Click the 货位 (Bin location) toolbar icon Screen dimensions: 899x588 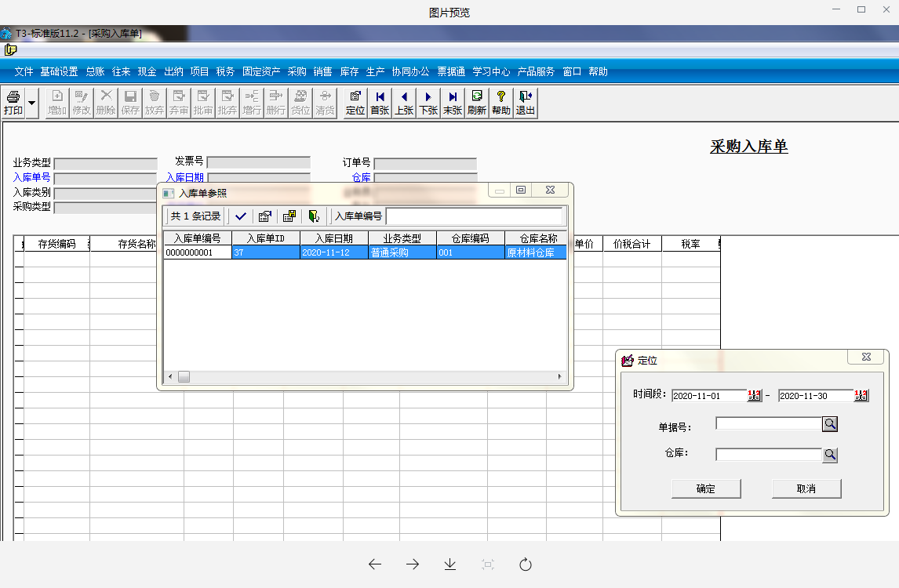coord(300,103)
